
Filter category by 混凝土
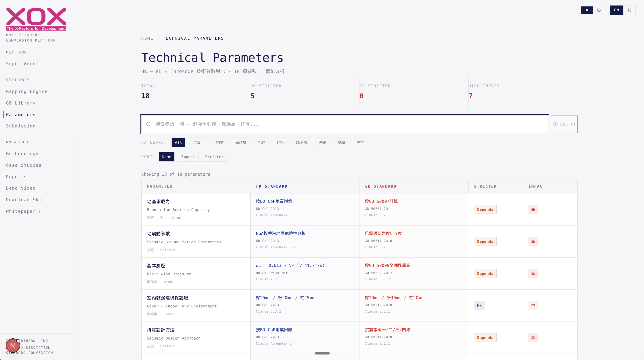click(199, 142)
